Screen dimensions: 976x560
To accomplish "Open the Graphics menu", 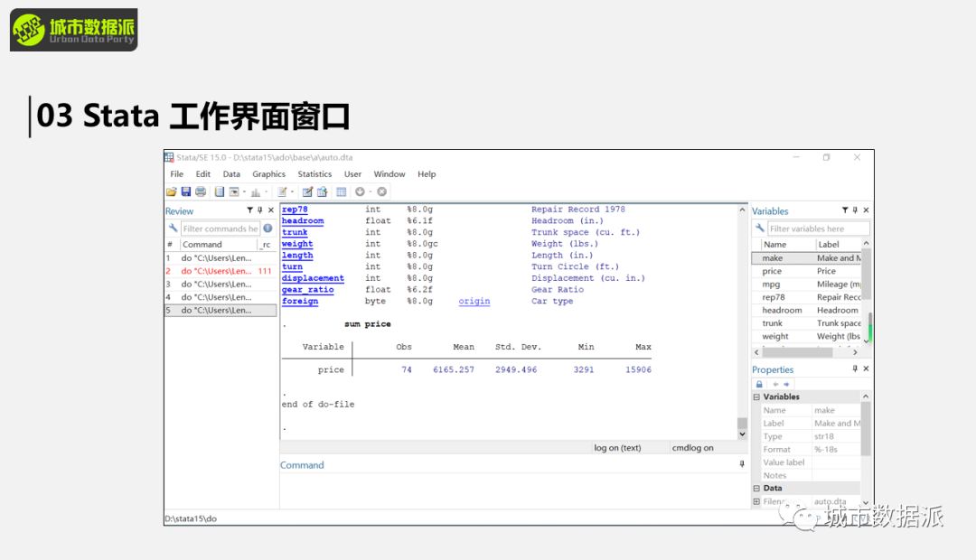I will coord(269,174).
